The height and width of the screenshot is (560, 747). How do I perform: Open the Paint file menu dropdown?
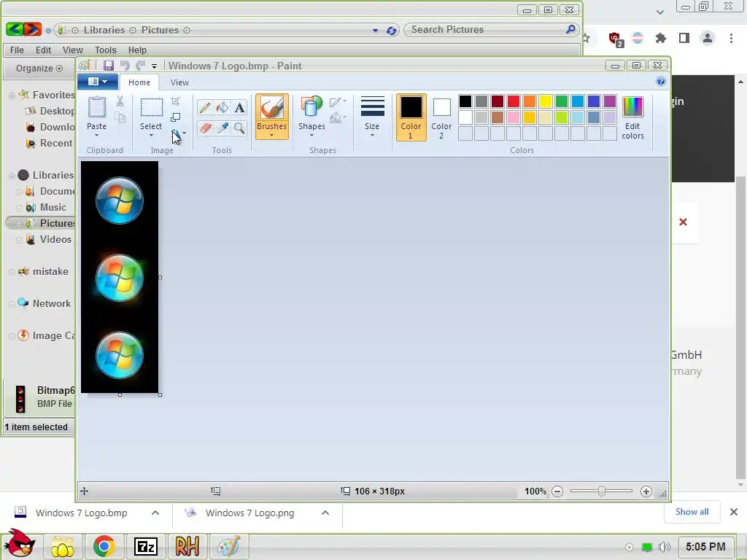[x=98, y=82]
